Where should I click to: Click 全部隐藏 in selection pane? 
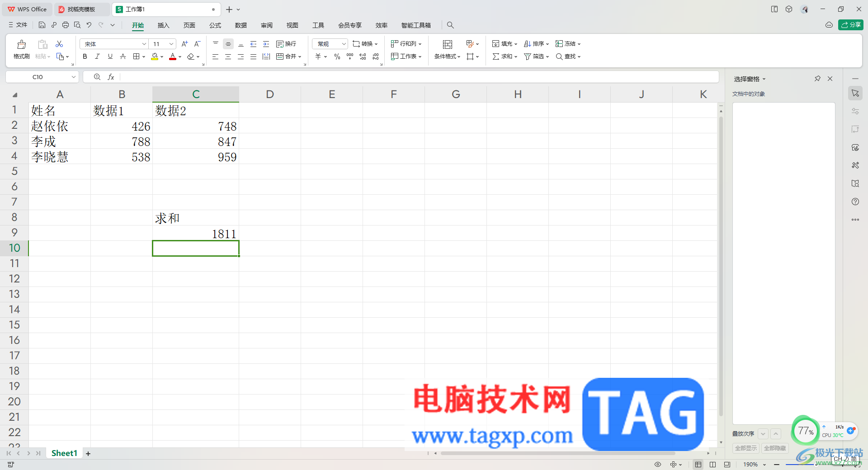[775, 448]
